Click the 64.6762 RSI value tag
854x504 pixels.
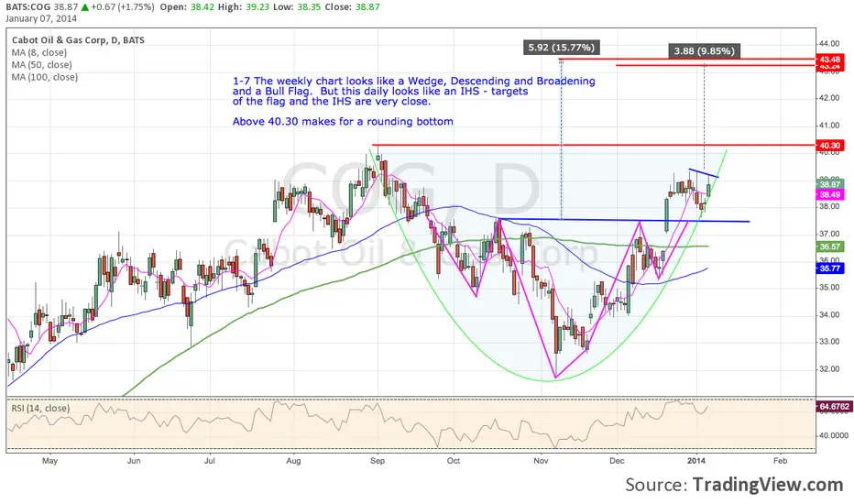pos(833,407)
